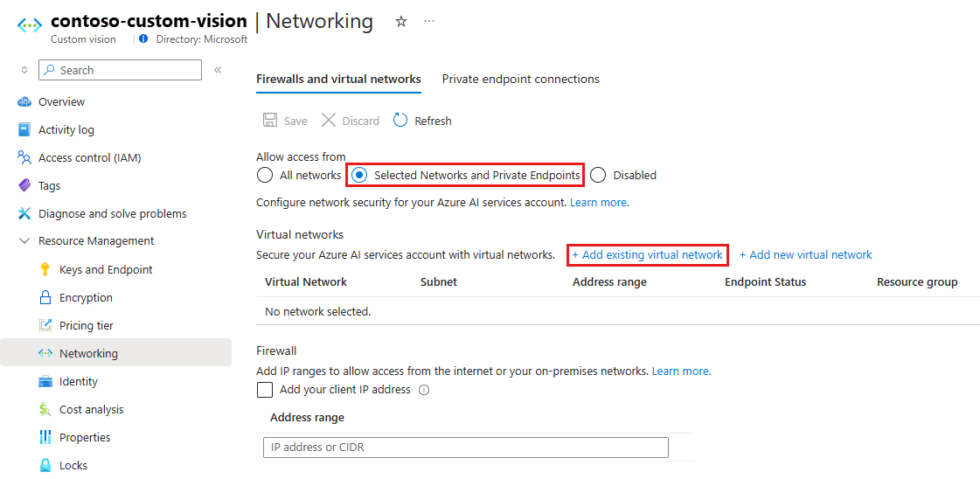This screenshot has height=479, width=980.
Task: Open the Overview cloud icon
Action: [24, 102]
